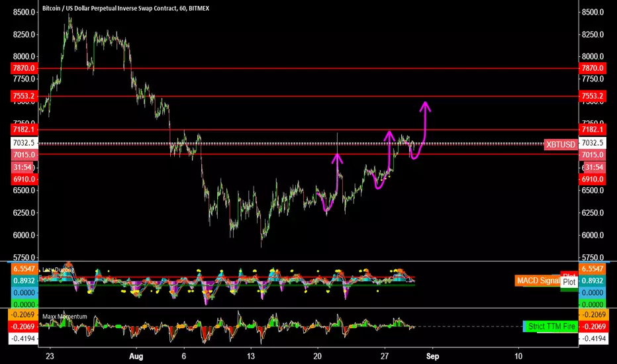Click 8250.0 on the right price scale
The image size is (617, 364).
593,34
